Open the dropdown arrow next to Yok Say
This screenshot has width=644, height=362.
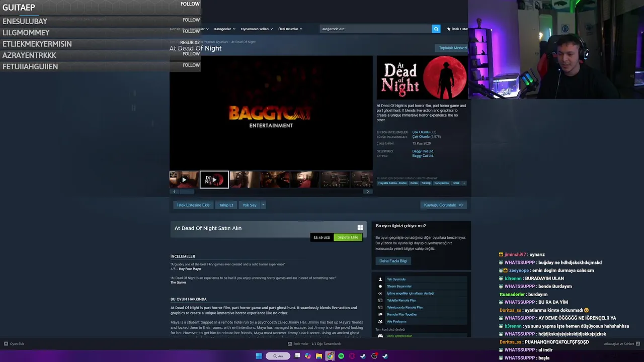pos(263,205)
